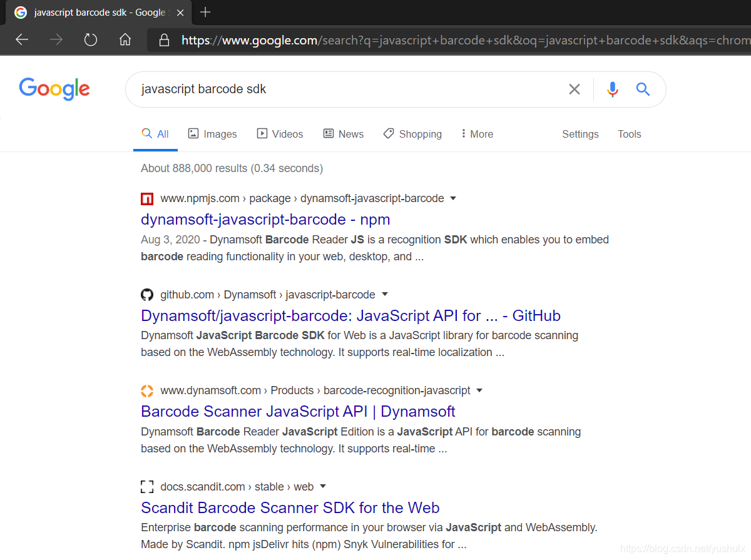Open Dynamsoft/javascript-barcode GitHub result
The image size is (751, 560).
pyautogui.click(x=350, y=315)
